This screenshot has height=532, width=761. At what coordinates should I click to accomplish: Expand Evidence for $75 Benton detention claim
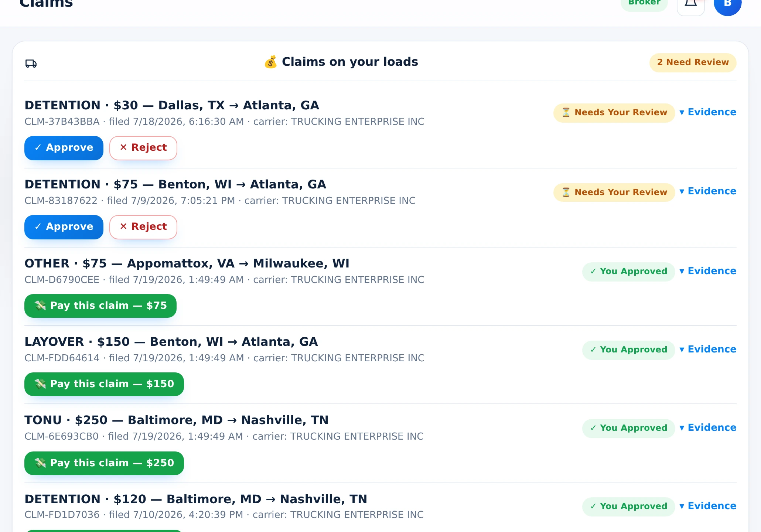click(x=708, y=191)
